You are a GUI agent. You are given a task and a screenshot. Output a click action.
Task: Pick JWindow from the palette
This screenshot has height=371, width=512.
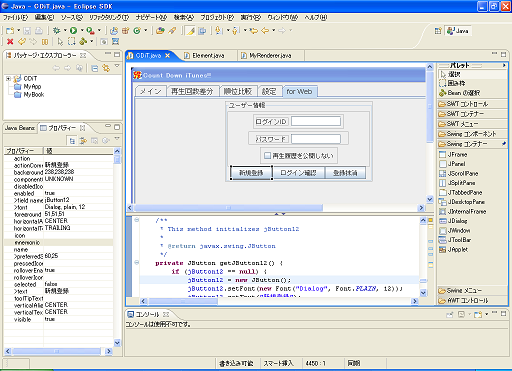click(x=455, y=231)
